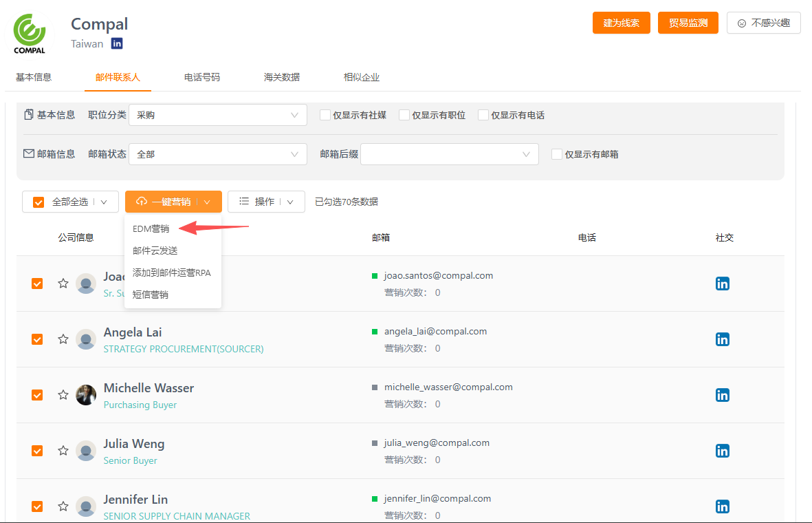812x523 pixels.
Task: Enable the 仅显示有社媒 checkbox
Action: pos(325,115)
